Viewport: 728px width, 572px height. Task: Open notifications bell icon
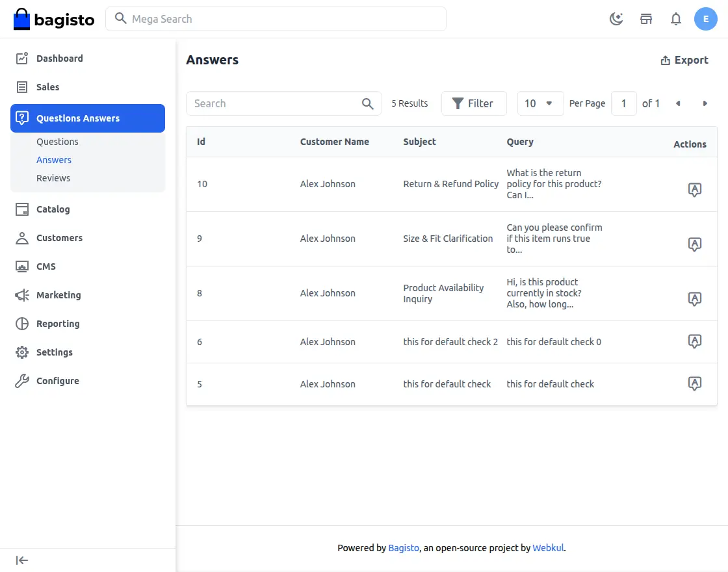click(676, 19)
